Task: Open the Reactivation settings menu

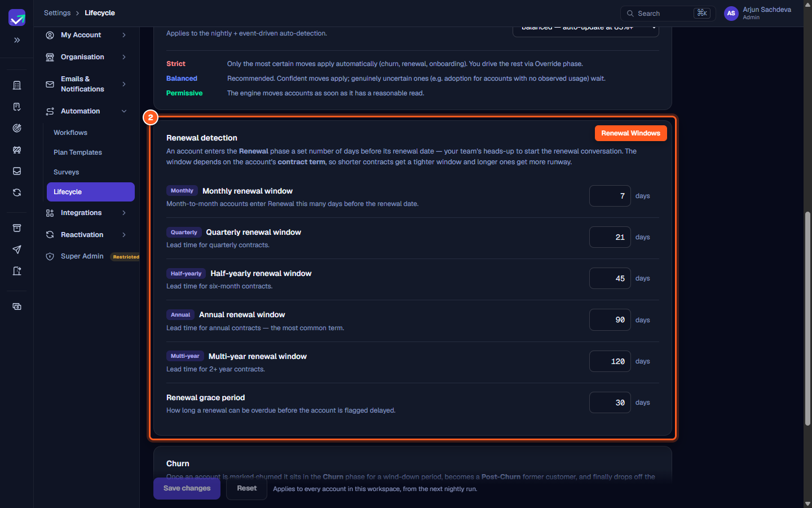Action: point(87,235)
